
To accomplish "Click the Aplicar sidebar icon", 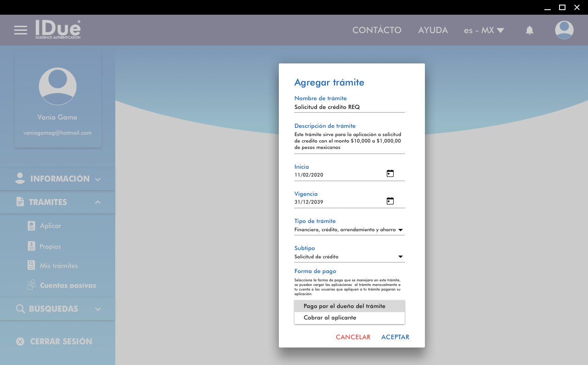I will pos(31,226).
